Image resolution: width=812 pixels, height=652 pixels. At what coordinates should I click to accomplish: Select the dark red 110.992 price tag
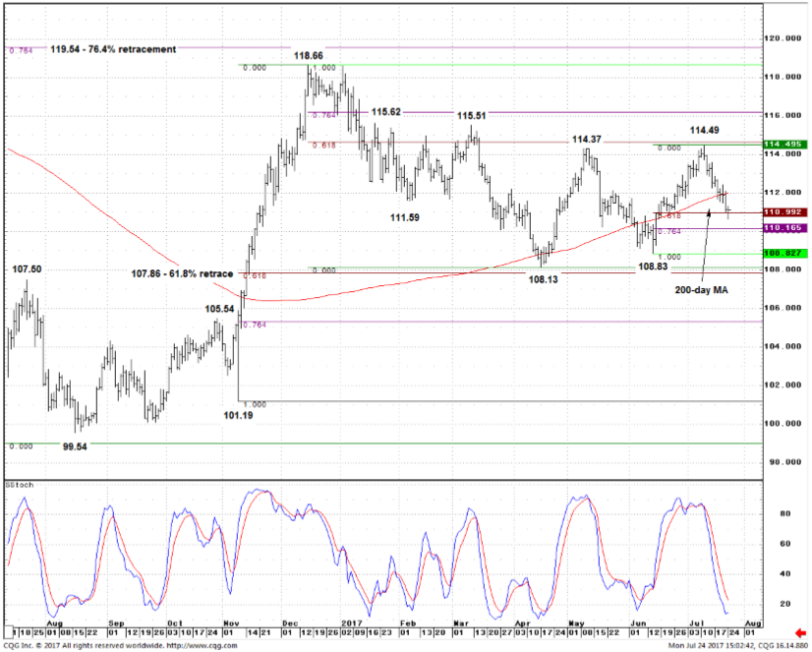point(783,211)
